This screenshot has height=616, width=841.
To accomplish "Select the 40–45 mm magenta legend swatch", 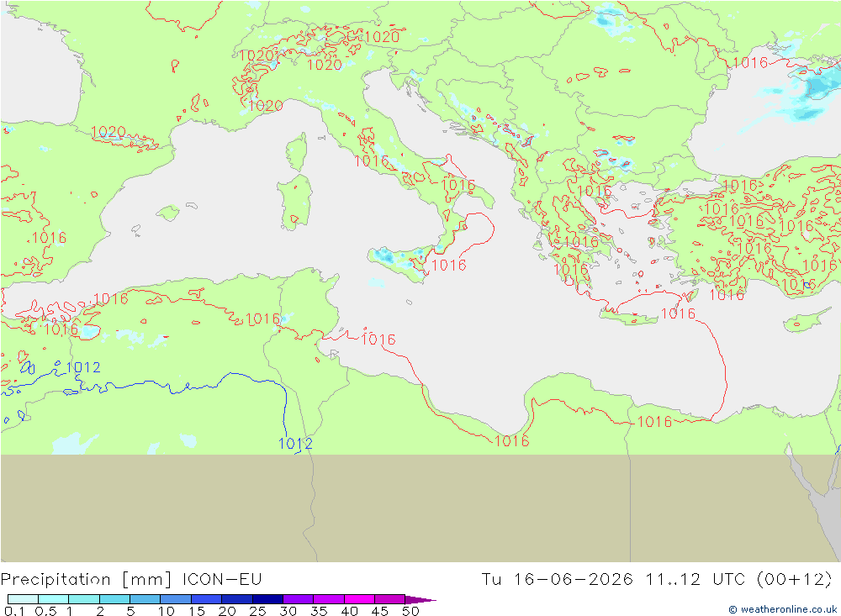I will [359, 599].
